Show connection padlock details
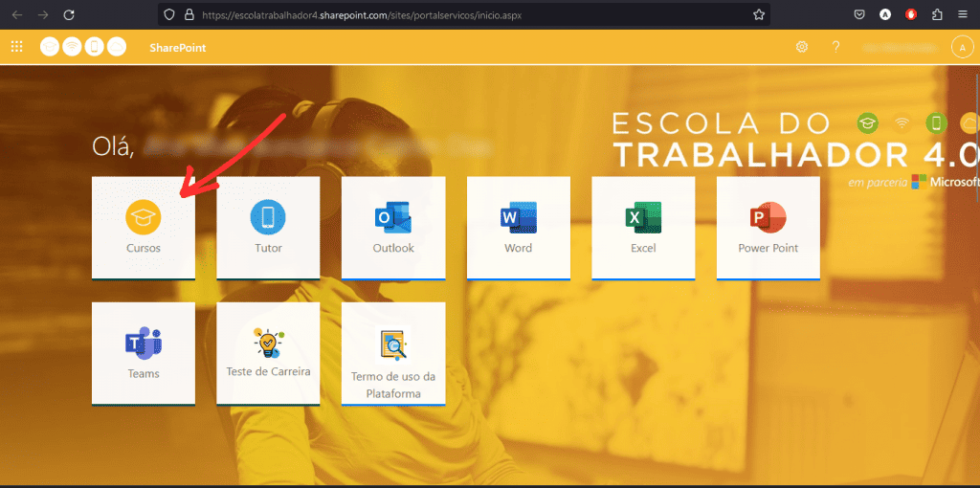The height and width of the screenshot is (488, 980). (x=189, y=15)
